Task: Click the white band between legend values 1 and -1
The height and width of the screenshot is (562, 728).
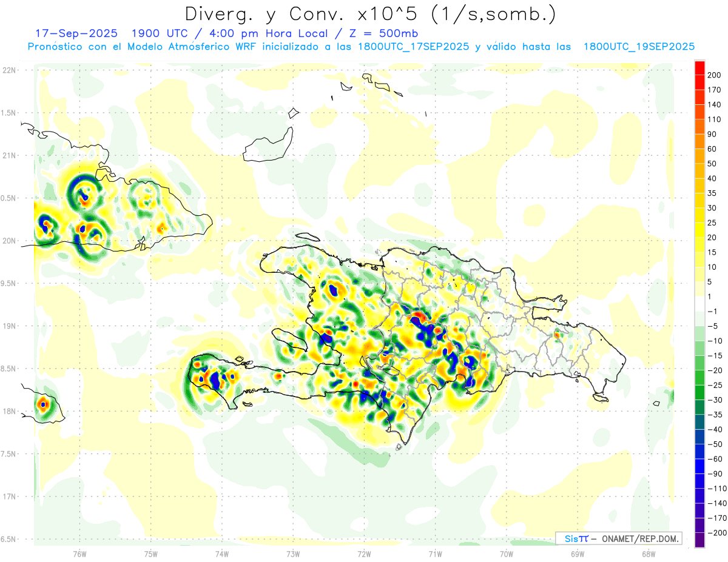Action: [x=699, y=304]
